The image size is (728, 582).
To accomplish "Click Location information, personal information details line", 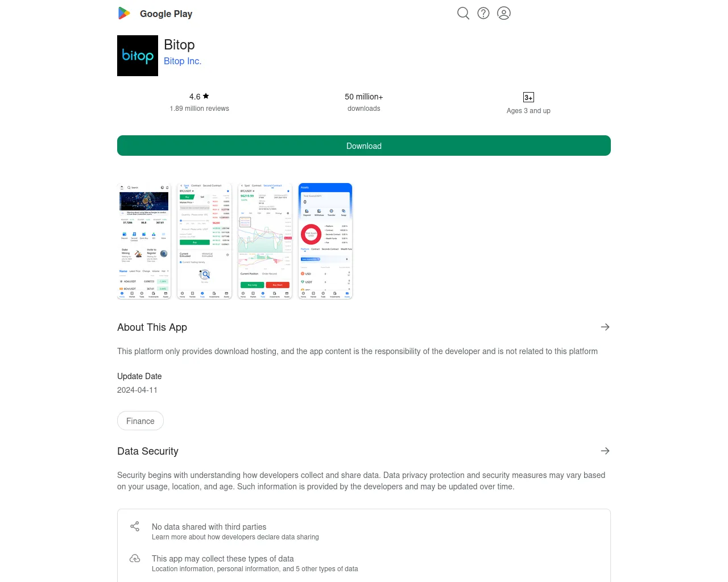I will click(255, 569).
